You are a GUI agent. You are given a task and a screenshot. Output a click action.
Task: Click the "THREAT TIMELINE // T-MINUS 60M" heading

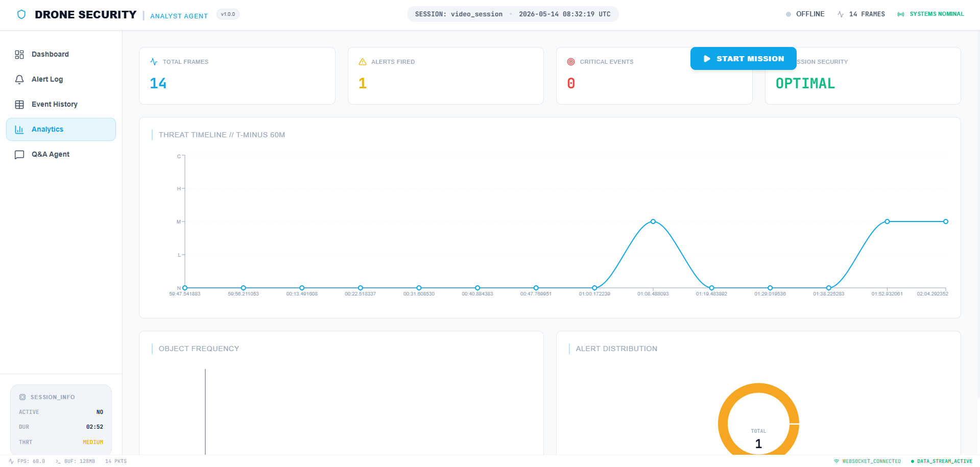coord(222,135)
